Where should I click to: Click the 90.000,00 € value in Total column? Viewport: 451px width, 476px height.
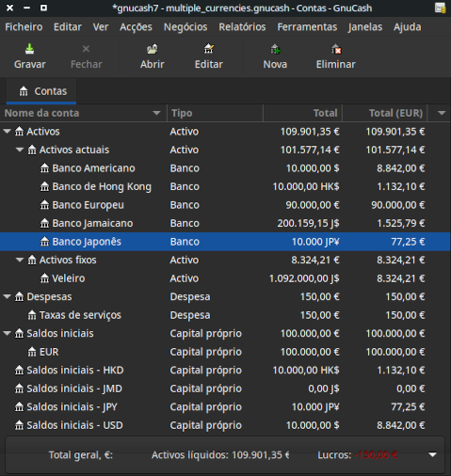[x=313, y=205]
